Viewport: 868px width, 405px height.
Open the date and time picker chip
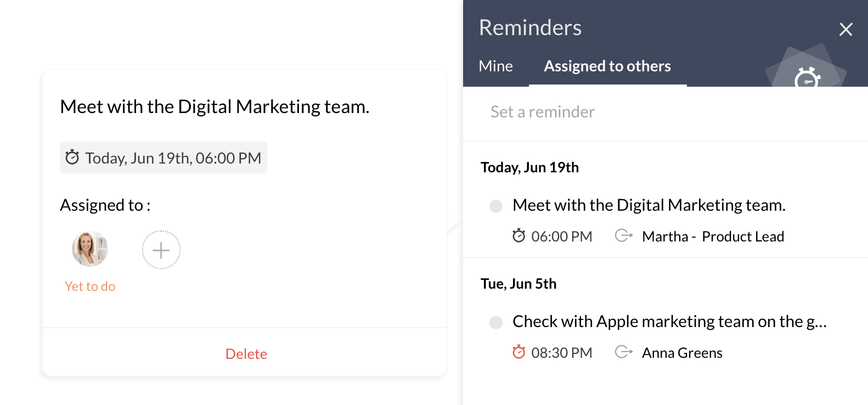point(163,158)
